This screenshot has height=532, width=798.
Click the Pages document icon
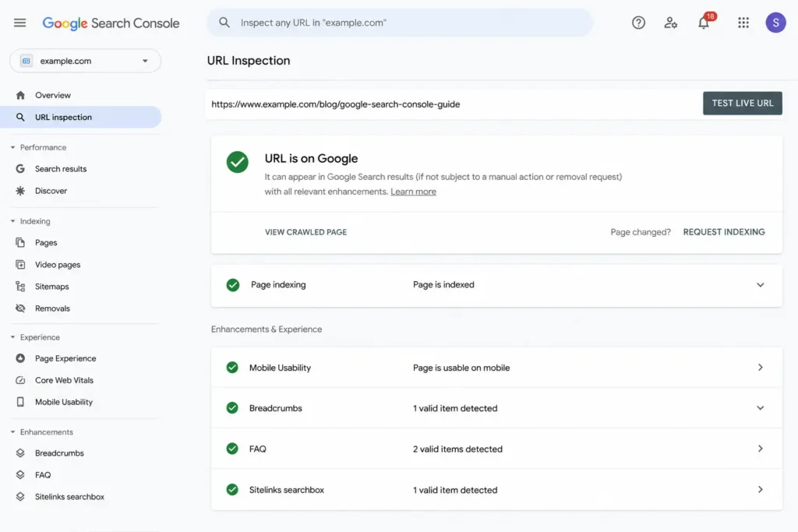click(x=20, y=242)
